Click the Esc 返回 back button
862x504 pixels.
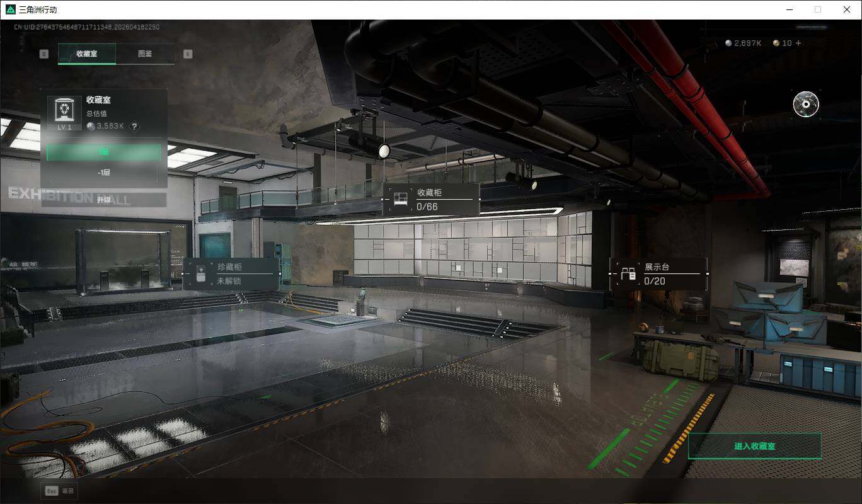[59, 491]
